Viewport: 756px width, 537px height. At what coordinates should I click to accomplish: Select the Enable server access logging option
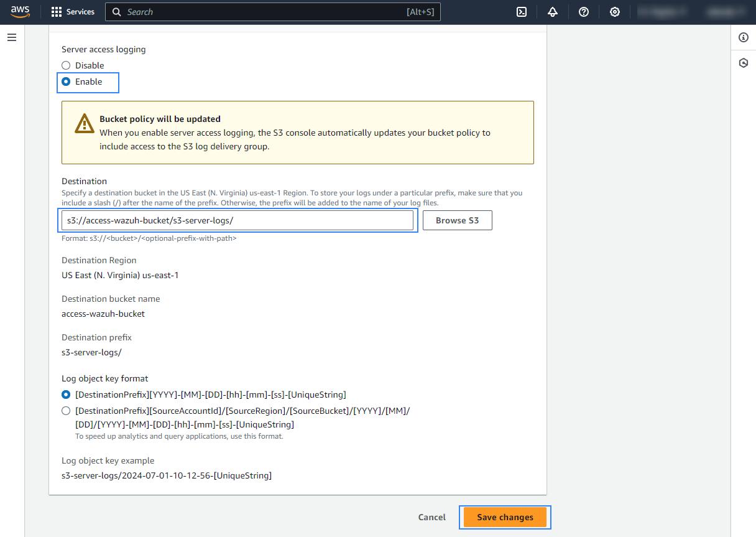(66, 82)
